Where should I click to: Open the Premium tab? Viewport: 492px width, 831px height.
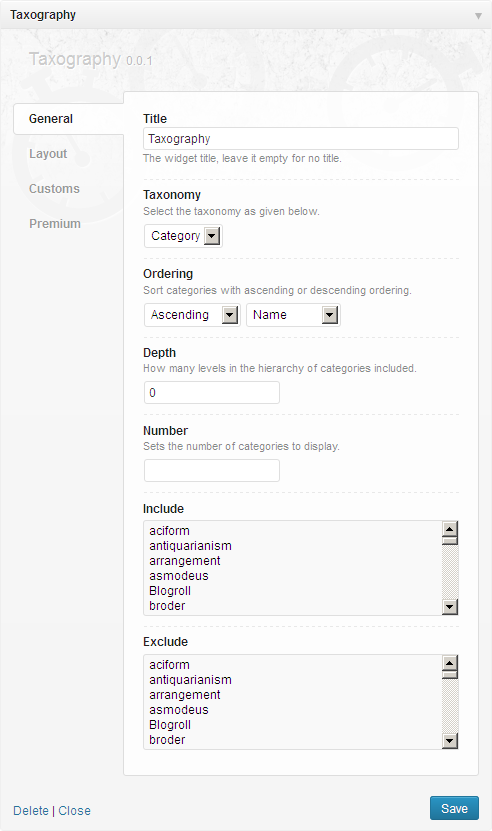55,224
